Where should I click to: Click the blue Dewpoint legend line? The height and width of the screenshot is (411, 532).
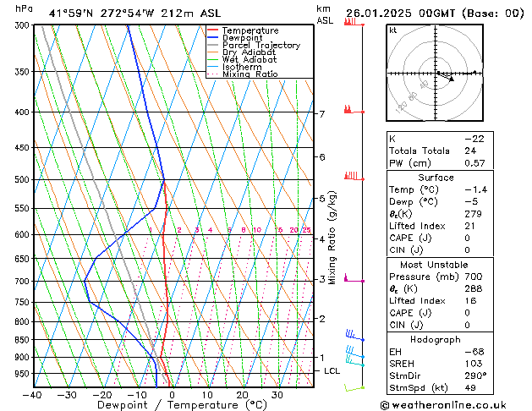213,37
